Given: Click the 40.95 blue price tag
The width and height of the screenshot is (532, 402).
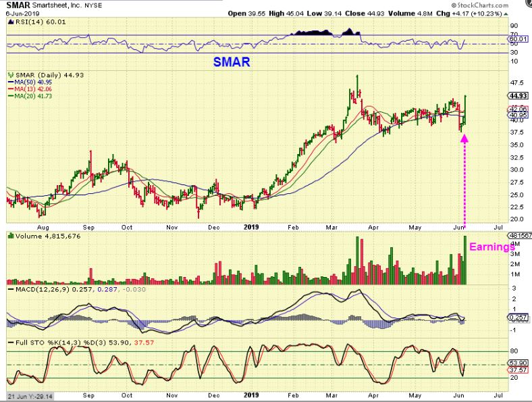Looking at the screenshot, I should click(x=518, y=115).
